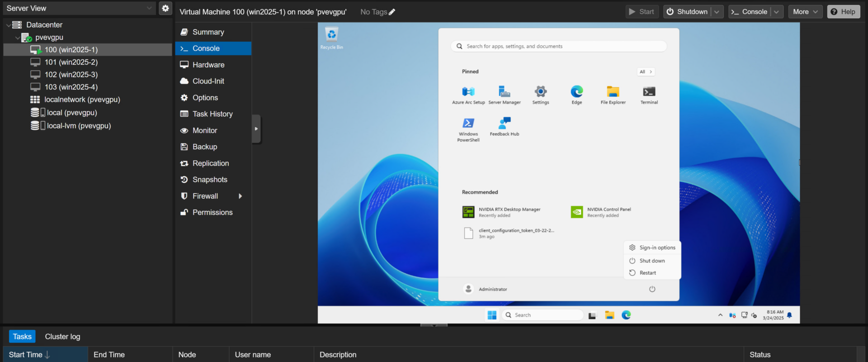
Task: Open the notification bell in system tray
Action: (789, 315)
